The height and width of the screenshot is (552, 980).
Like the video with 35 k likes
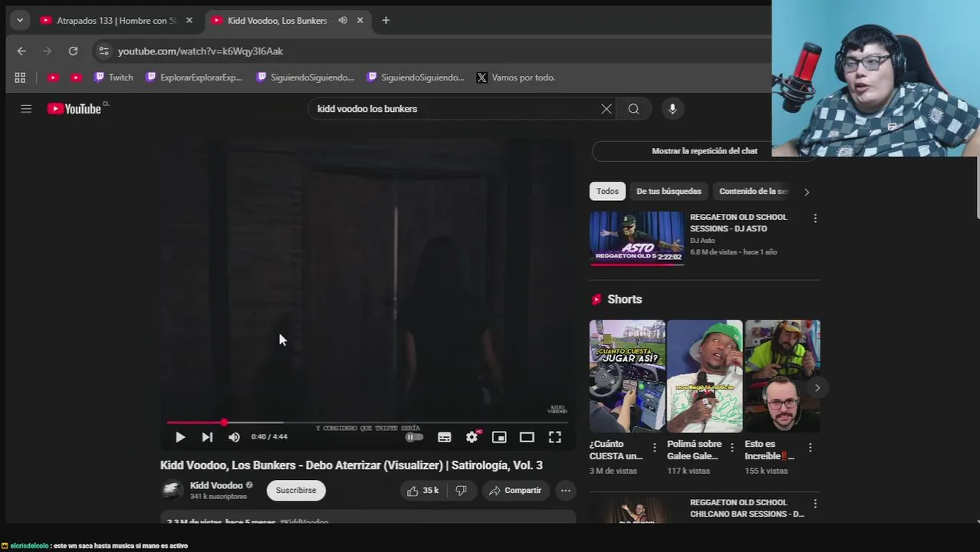point(423,491)
